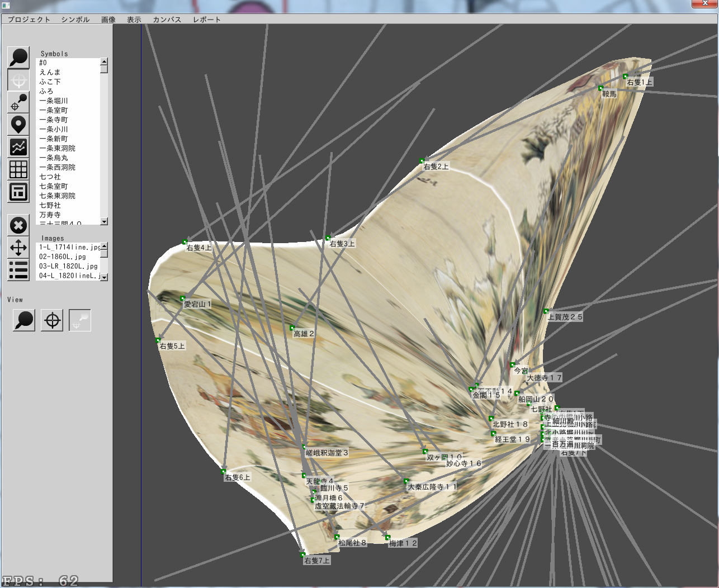Click the 上賀茂２５ map marker label

pyautogui.click(x=565, y=317)
